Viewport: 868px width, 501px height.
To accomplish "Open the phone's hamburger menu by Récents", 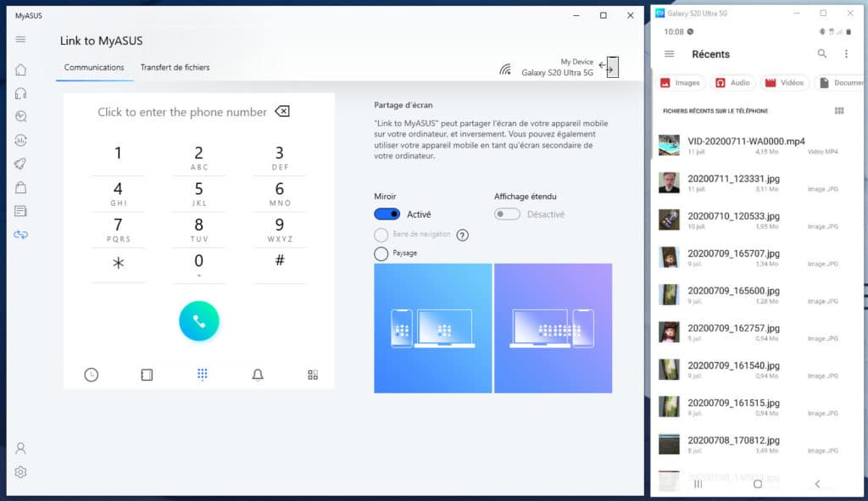I will [670, 53].
